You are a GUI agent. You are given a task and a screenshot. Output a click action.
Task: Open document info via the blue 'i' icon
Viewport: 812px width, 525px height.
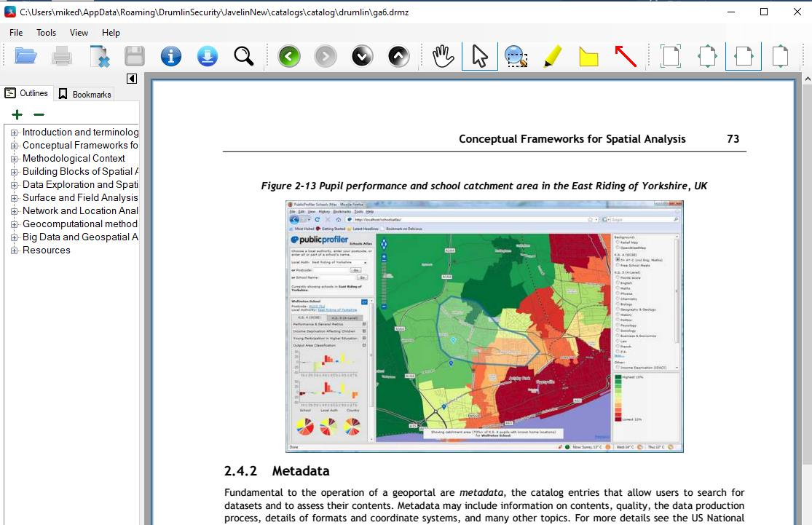(x=171, y=56)
